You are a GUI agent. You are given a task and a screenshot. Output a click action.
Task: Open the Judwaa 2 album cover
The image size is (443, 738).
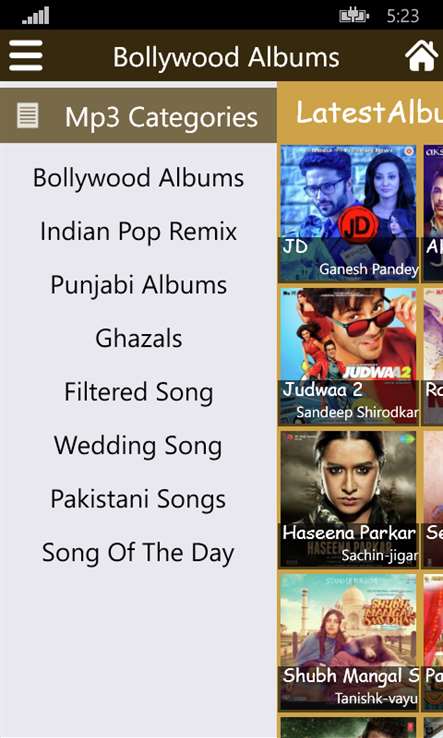[349, 357]
